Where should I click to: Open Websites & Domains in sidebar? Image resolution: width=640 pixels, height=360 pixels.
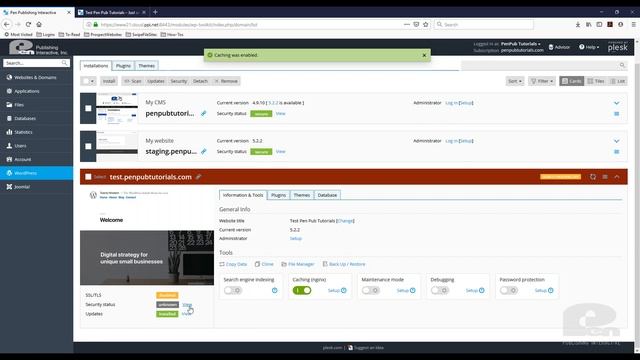coord(36,77)
